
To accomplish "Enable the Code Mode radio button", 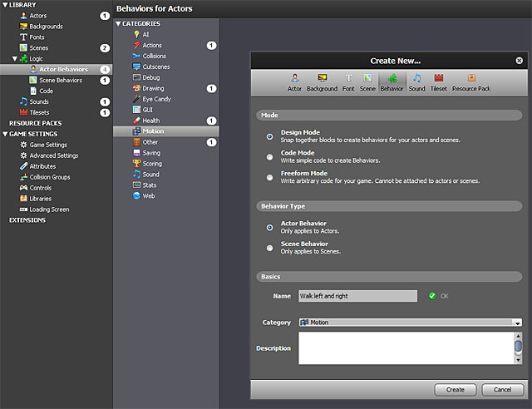I will (x=269, y=156).
